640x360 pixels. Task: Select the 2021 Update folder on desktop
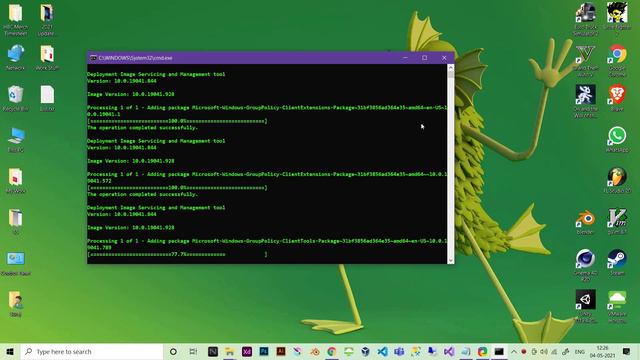click(47, 19)
